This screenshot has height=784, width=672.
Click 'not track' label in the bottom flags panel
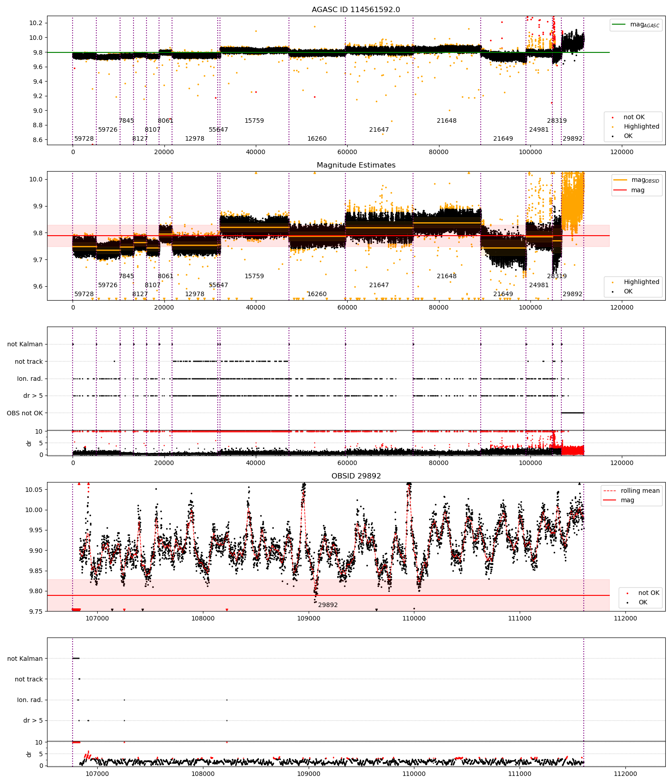pyautogui.click(x=29, y=680)
